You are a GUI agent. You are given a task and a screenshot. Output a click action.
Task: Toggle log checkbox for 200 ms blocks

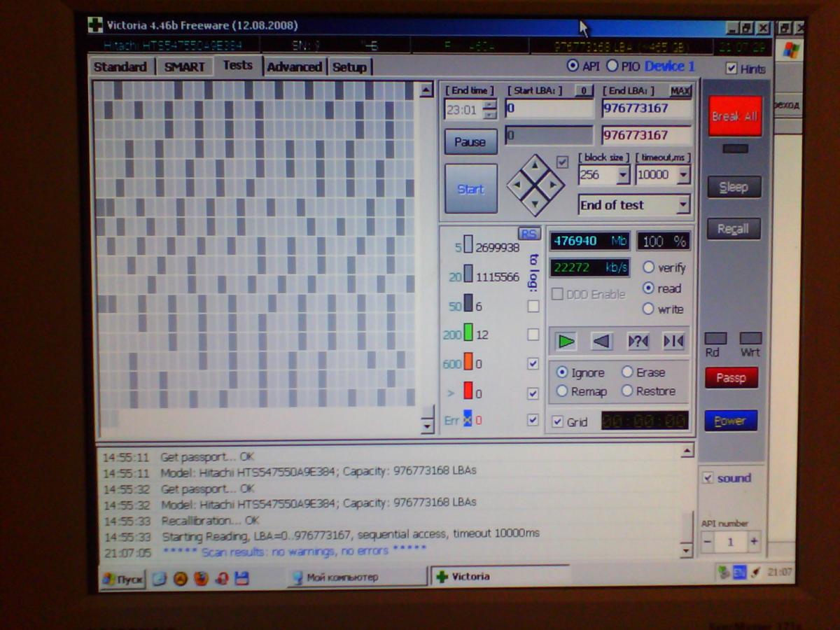pos(533,335)
